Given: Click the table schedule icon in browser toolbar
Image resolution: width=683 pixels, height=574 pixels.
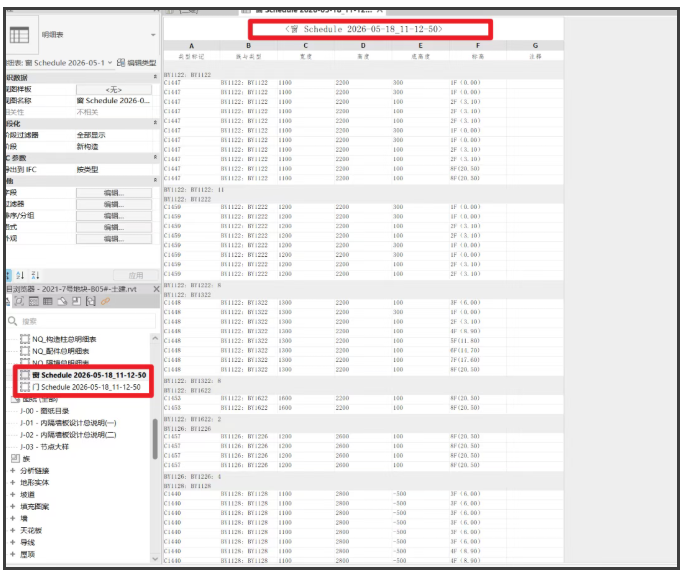Looking at the screenshot, I should point(48,301).
